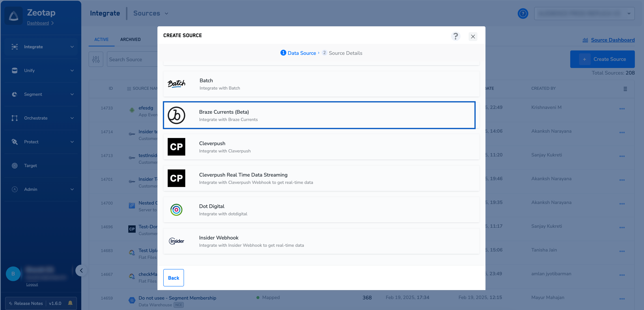Click the Source Dashboard chart icon
Screen dimensions: 644x310
pos(585,40)
